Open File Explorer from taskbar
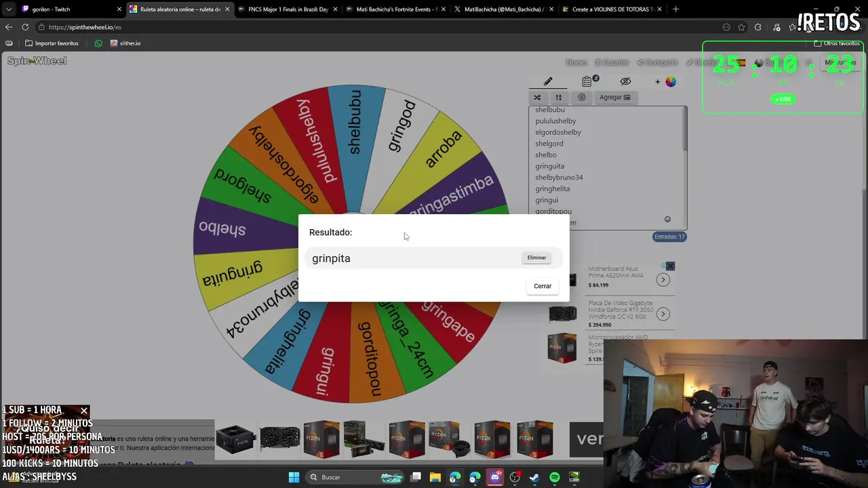The height and width of the screenshot is (488, 868). pyautogui.click(x=435, y=477)
